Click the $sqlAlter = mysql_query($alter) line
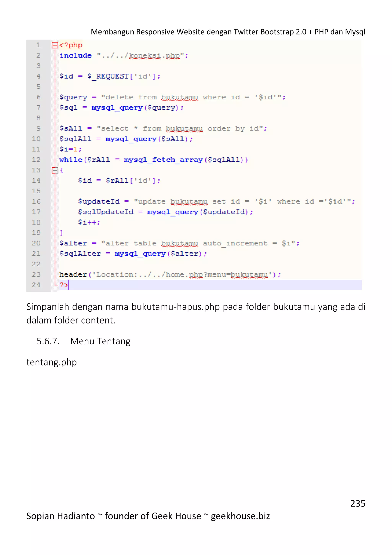The height and width of the screenshot is (555, 392). [x=133, y=254]
